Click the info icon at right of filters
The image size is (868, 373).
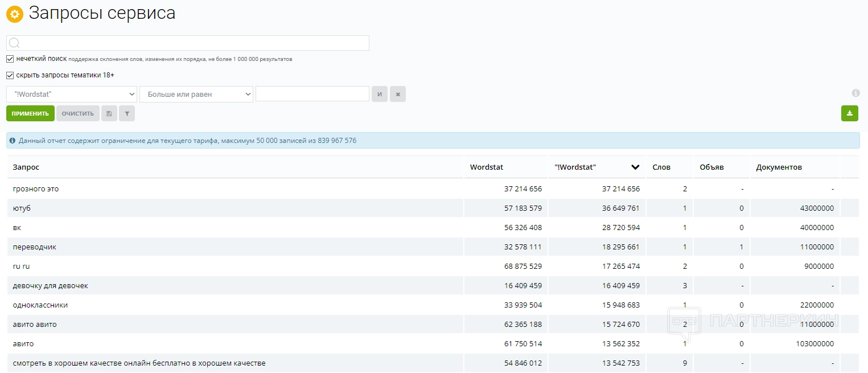tap(855, 93)
